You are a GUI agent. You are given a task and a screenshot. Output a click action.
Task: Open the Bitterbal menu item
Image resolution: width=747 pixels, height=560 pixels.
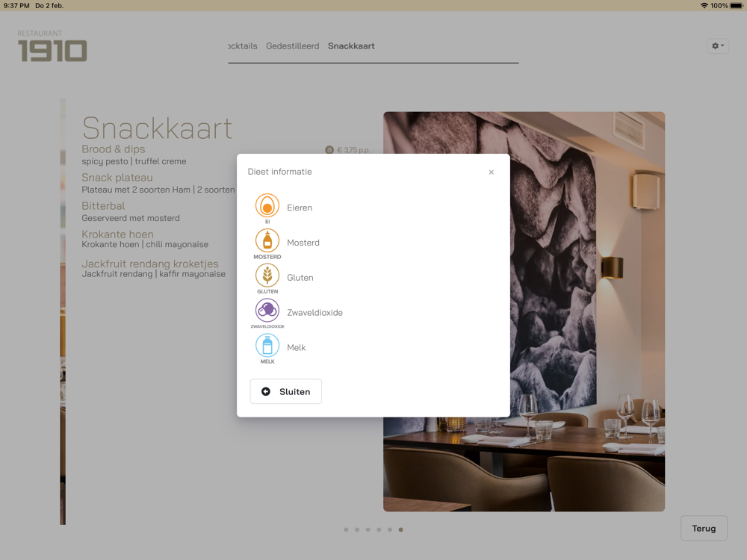tap(103, 206)
